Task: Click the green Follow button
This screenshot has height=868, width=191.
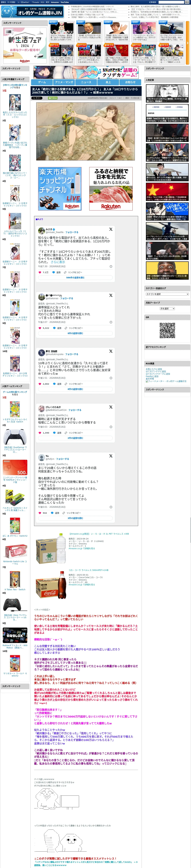Action: click(53, 98)
